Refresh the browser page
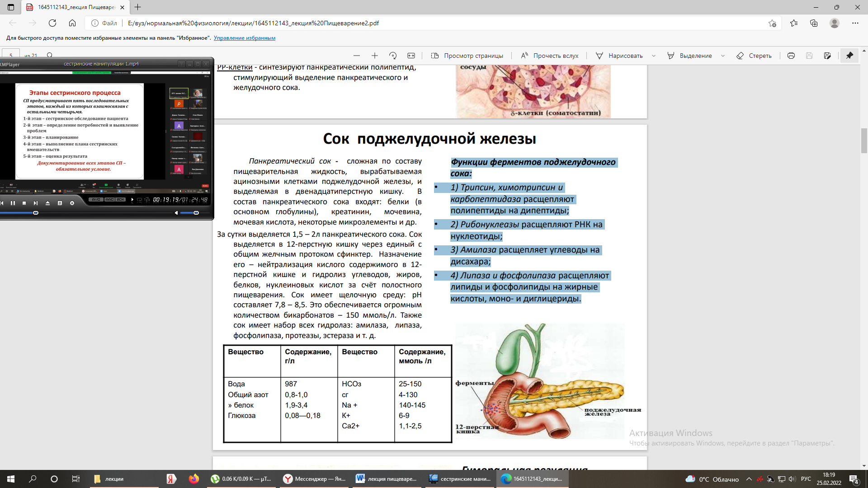This screenshot has height=488, width=868. (52, 23)
